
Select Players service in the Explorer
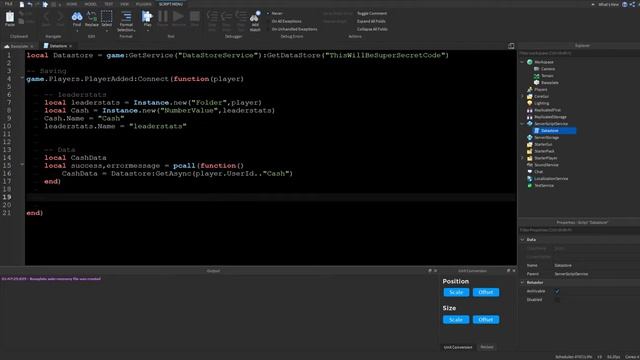pos(537,89)
